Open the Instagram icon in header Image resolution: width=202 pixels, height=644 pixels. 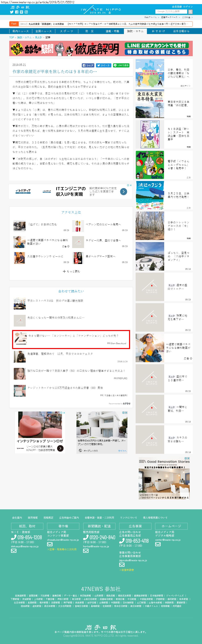26,12
